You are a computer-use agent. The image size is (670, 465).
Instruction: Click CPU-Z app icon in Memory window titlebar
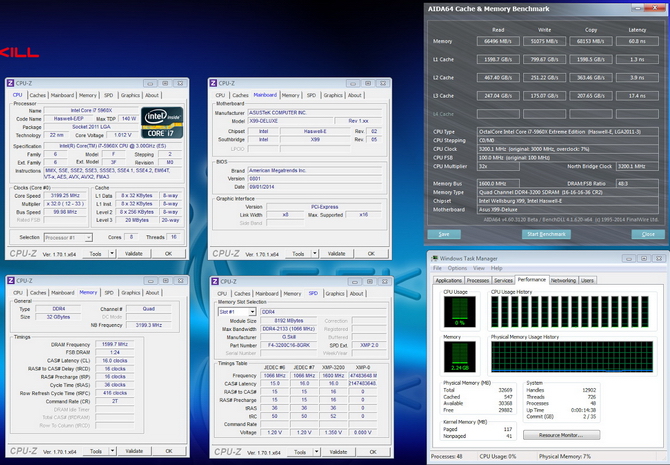pyautogui.click(x=11, y=281)
